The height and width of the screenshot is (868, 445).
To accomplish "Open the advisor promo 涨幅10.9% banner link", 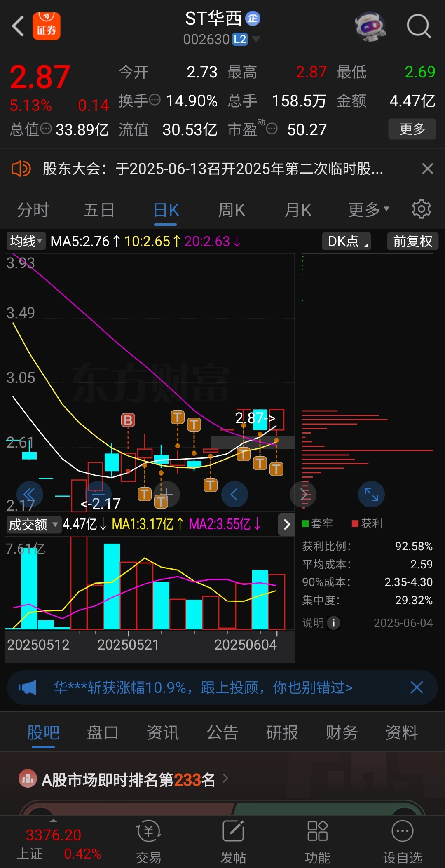I will click(x=203, y=687).
